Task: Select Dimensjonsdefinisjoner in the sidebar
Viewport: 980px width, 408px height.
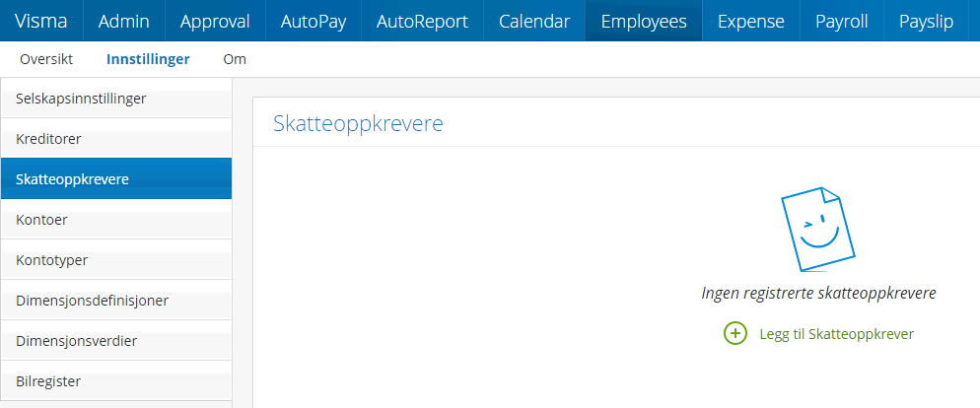Action: 92,301
